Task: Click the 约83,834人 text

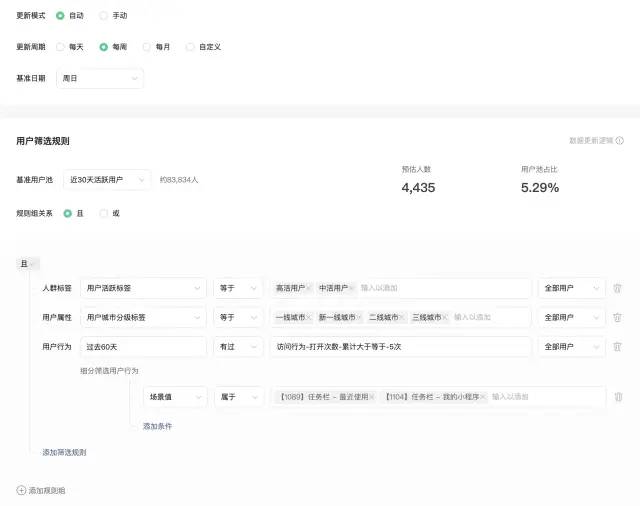Action: 179,180
